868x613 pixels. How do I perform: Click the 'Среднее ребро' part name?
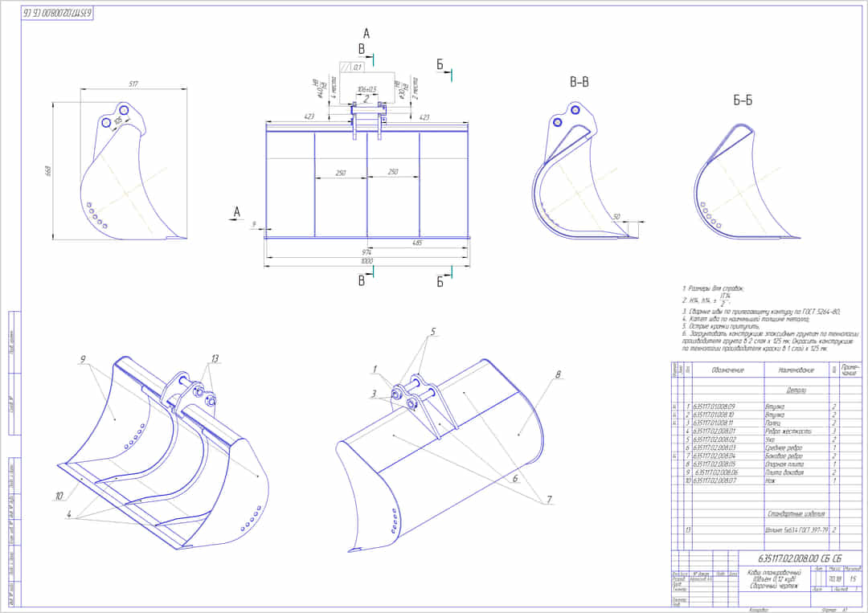point(784,448)
